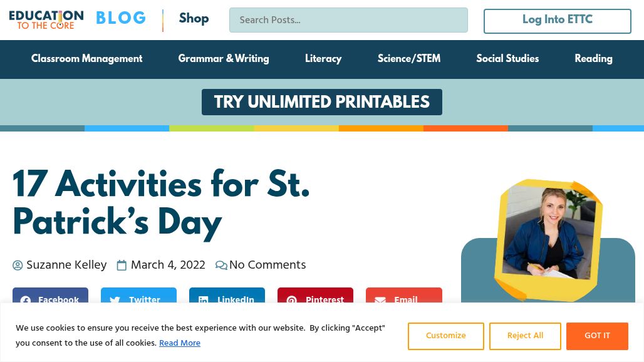This screenshot has width=644, height=362.
Task: Click the Log Into ETTC button
Action: click(x=557, y=21)
